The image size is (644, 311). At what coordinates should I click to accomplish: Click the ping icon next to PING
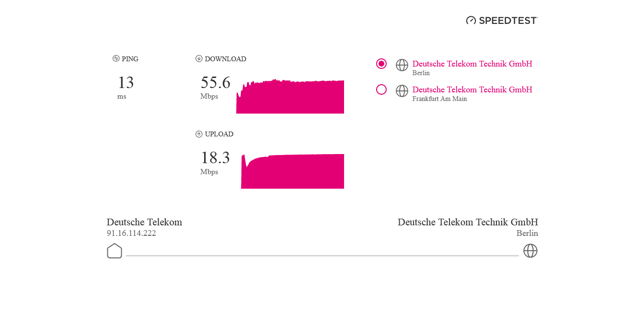coord(116,58)
